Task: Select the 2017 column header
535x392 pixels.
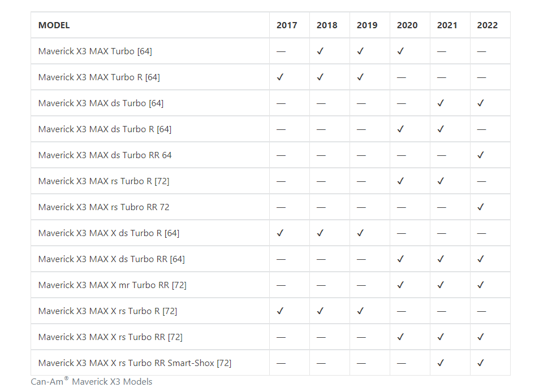Action: click(x=287, y=25)
